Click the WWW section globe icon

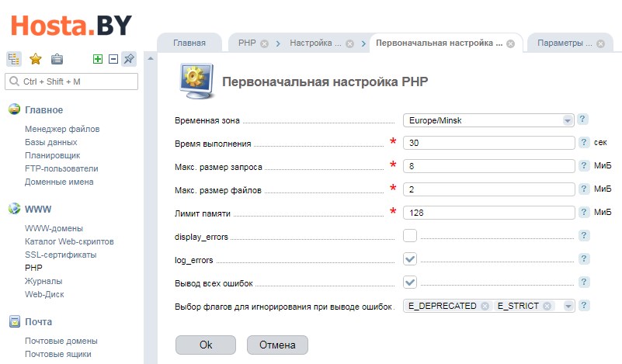[14, 208]
